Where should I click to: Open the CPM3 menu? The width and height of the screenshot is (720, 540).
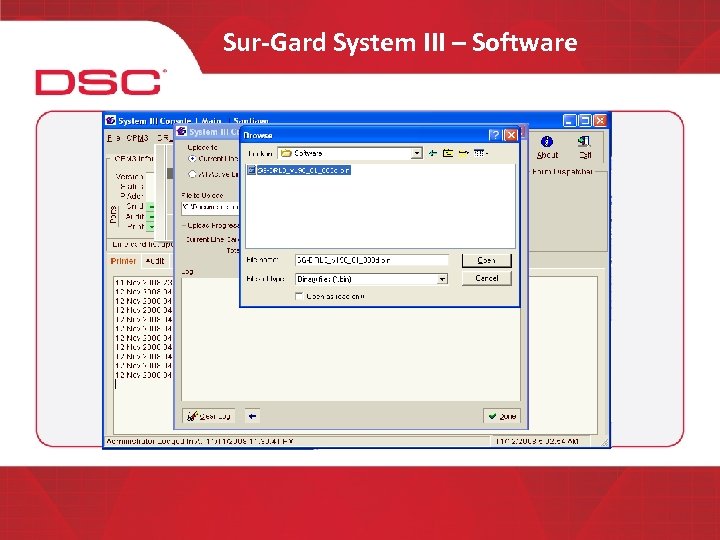[137, 138]
